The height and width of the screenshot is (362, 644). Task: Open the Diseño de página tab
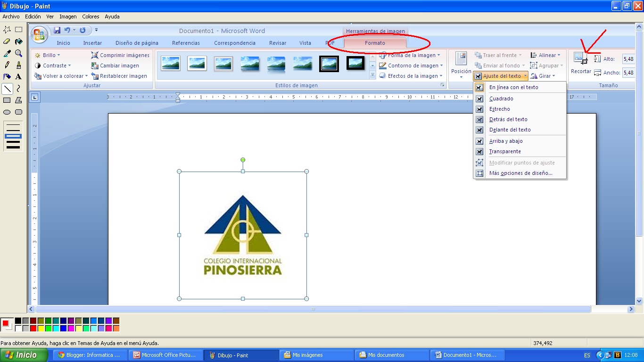pyautogui.click(x=137, y=43)
